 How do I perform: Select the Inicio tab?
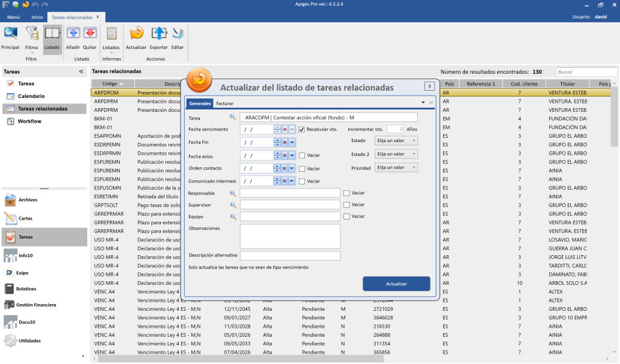[37, 17]
